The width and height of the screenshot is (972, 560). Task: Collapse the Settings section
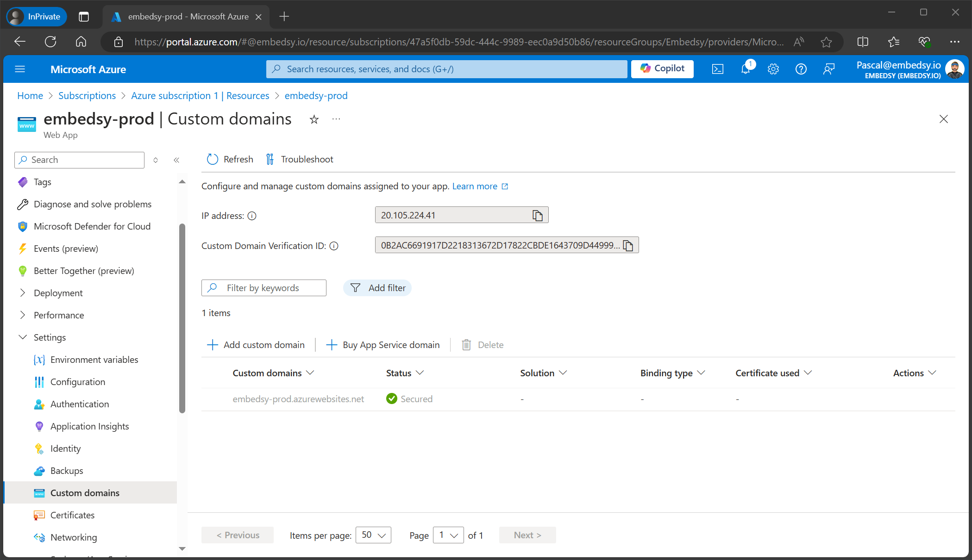[x=23, y=337]
